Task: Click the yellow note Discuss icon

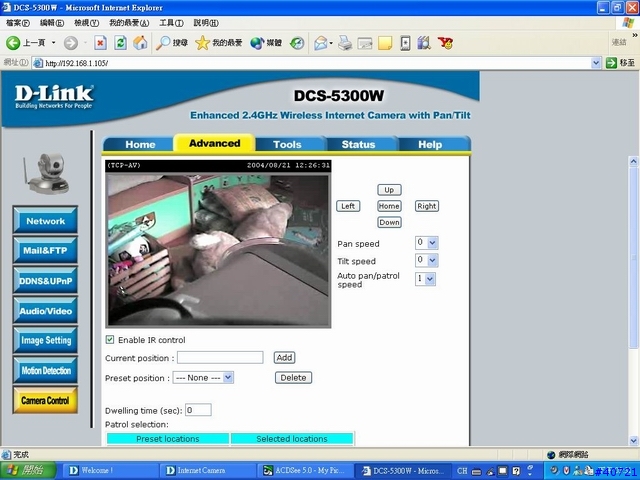Action: (x=385, y=43)
